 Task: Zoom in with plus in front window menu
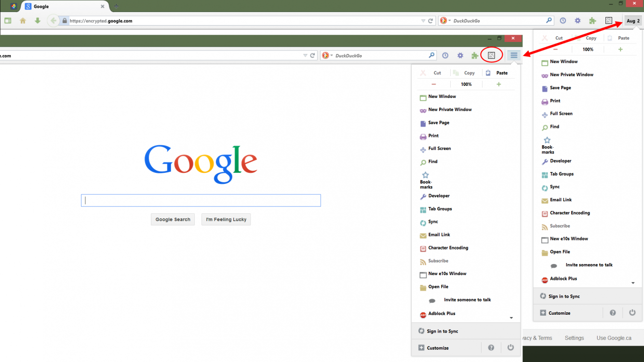point(499,84)
